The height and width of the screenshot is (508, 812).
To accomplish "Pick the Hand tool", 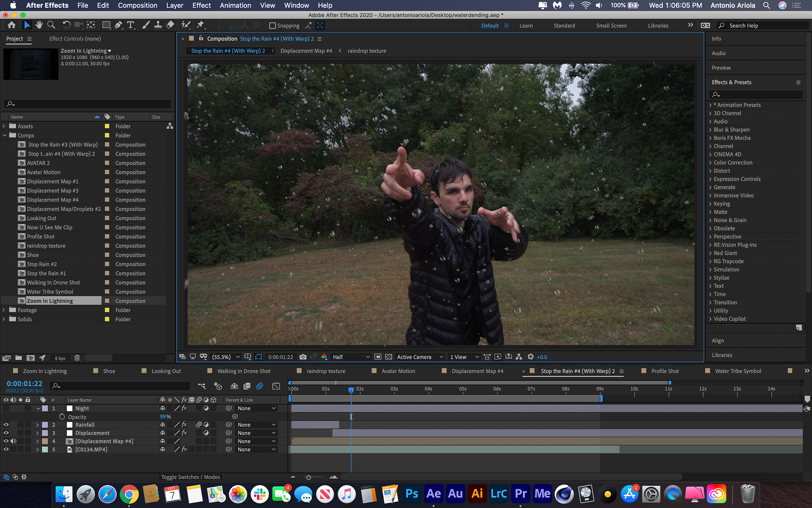I will [39, 25].
